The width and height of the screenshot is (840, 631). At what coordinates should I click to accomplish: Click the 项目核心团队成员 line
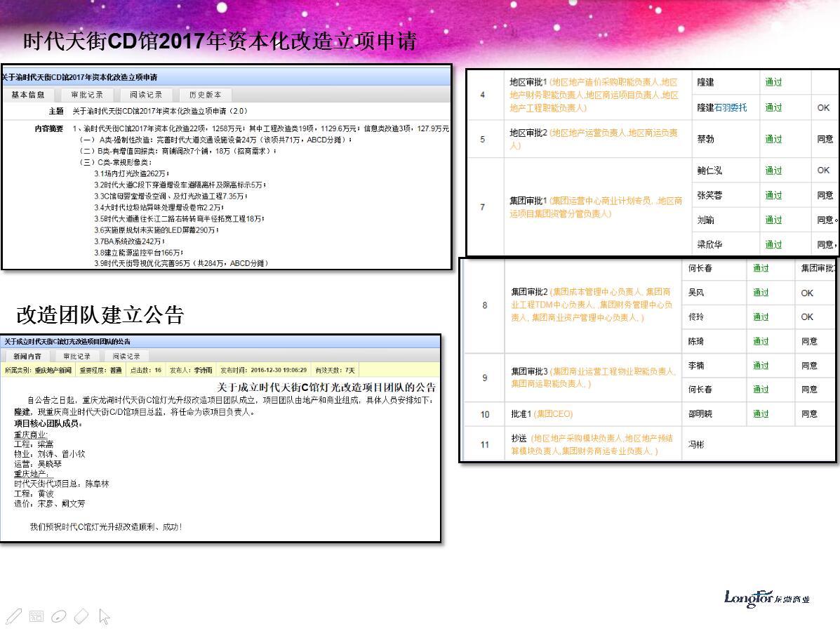48,424
